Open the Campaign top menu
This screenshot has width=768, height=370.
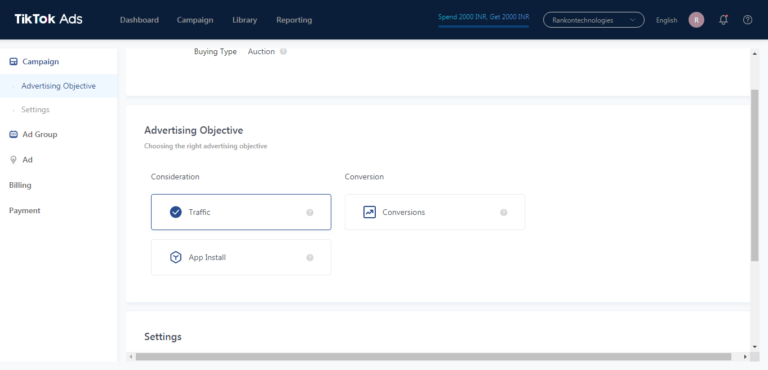point(195,20)
